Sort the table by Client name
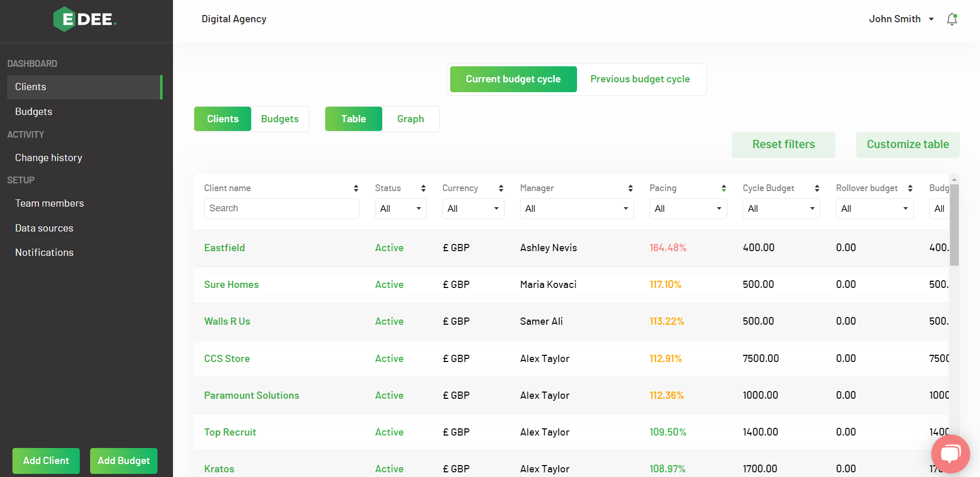This screenshot has height=477, width=980. pos(356,188)
